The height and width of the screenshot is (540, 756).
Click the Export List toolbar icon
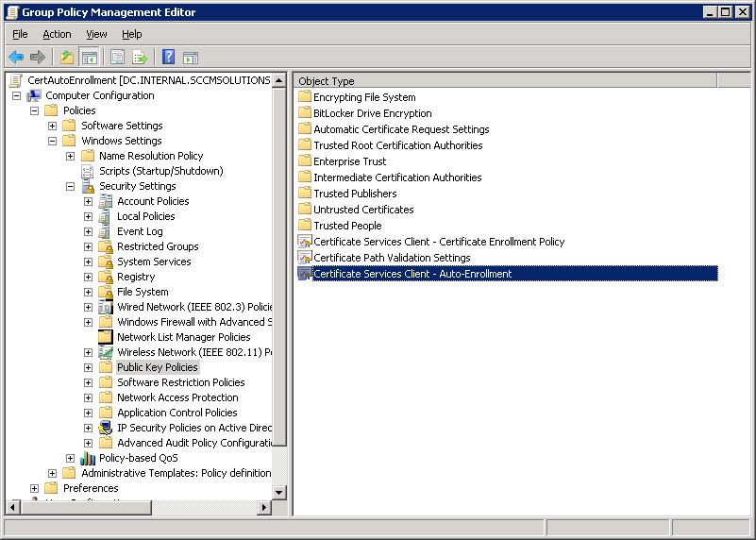tap(140, 58)
